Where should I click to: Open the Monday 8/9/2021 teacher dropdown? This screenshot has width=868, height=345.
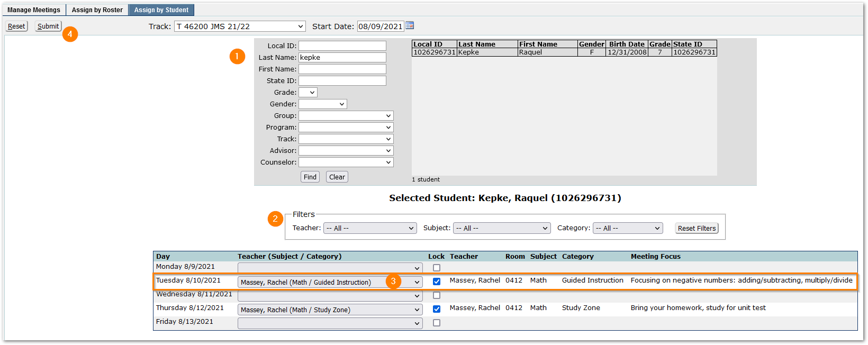pos(330,268)
